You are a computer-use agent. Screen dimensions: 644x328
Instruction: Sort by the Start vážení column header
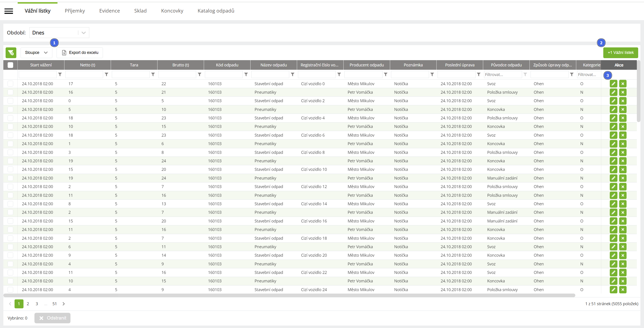(41, 65)
